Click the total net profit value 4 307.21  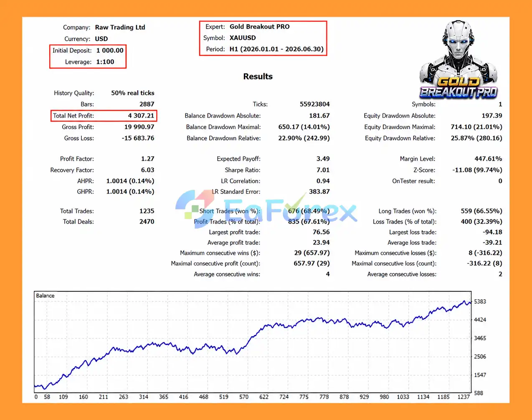pyautogui.click(x=141, y=116)
